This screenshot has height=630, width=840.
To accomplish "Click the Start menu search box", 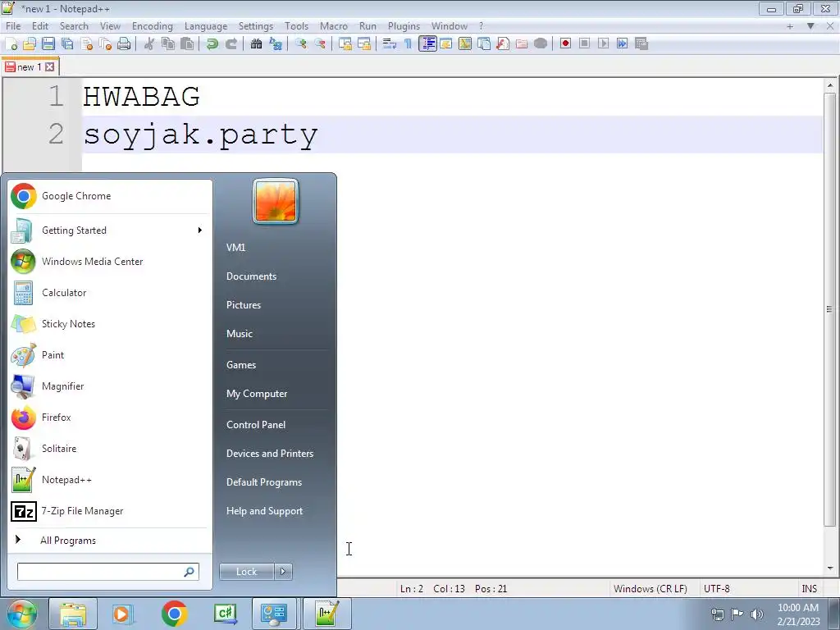I will (107, 572).
